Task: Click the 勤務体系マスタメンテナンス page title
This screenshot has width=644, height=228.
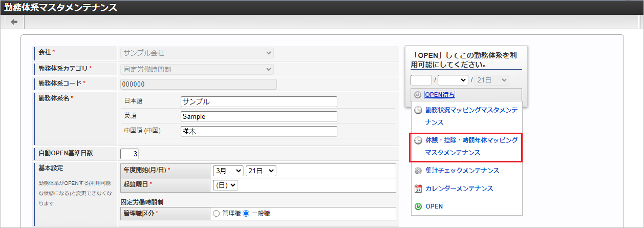Action: pyautogui.click(x=60, y=8)
